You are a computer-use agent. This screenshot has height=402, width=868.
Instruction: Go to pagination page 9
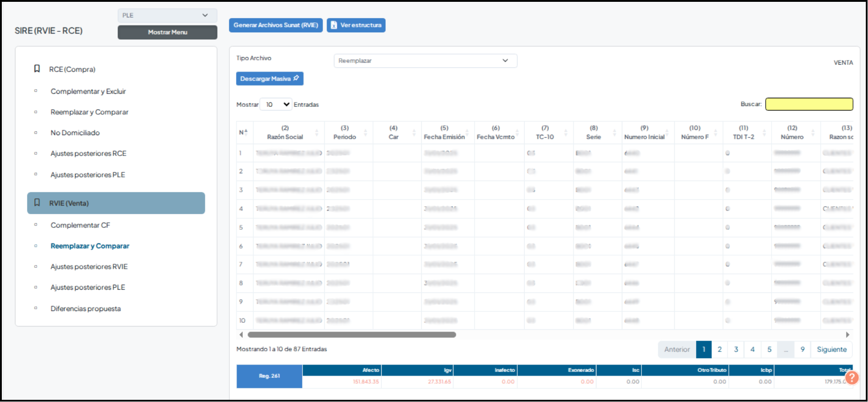(x=802, y=349)
